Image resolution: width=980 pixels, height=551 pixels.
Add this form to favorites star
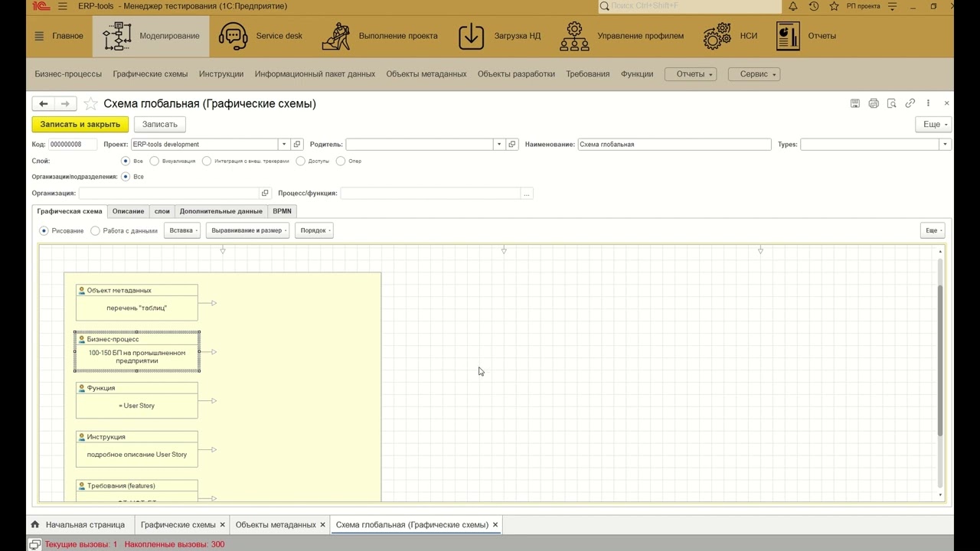pos(90,104)
